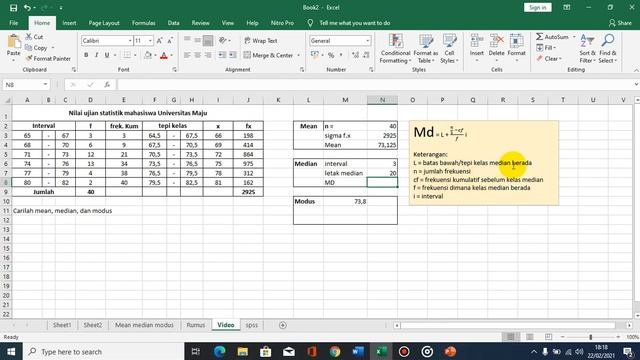Click the Sign in button
640x360 pixels.
[x=538, y=7]
